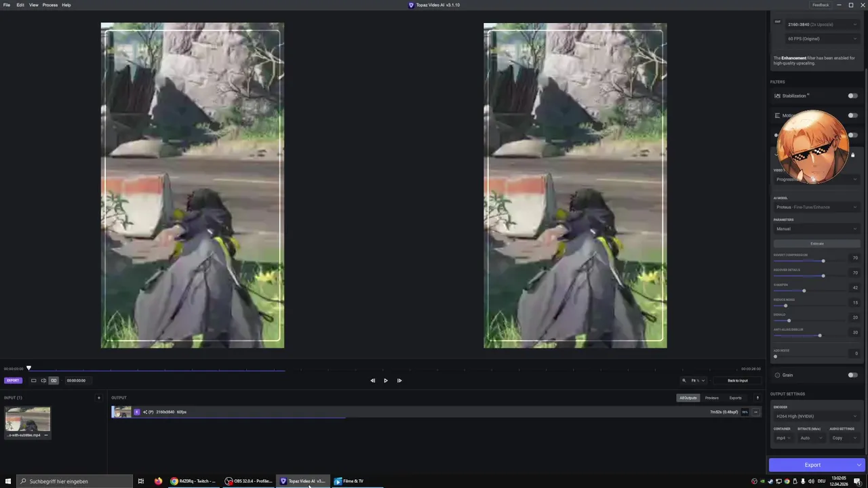The width and height of the screenshot is (868, 488).
Task: Click the Feedback button
Action: tap(821, 5)
